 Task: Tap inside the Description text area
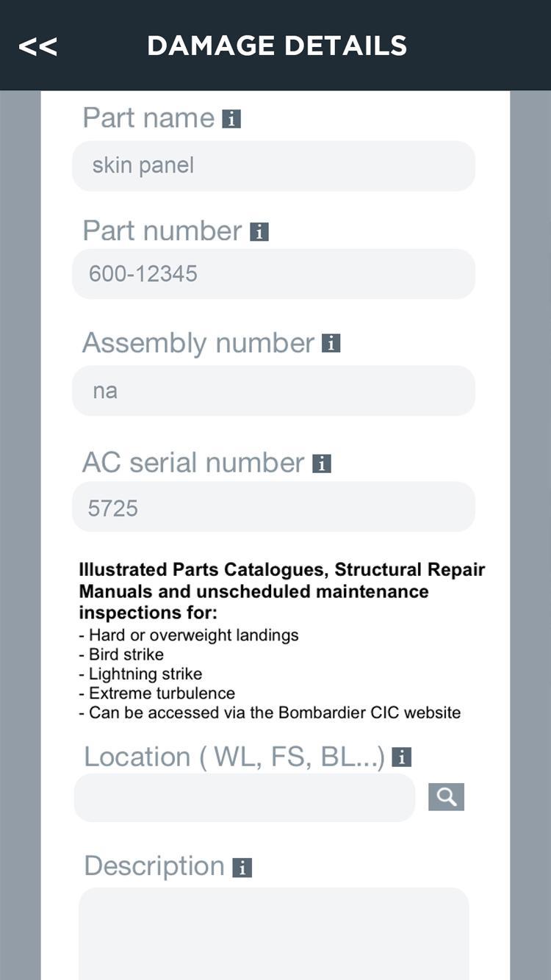(x=273, y=933)
